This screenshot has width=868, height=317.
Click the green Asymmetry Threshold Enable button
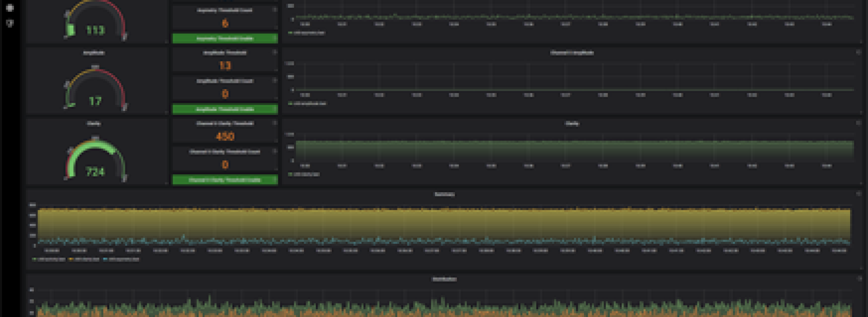[x=225, y=38]
